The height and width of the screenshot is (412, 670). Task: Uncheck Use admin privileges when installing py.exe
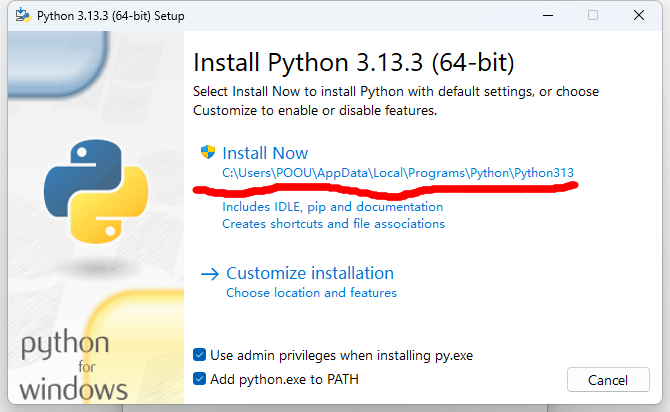tap(199, 355)
